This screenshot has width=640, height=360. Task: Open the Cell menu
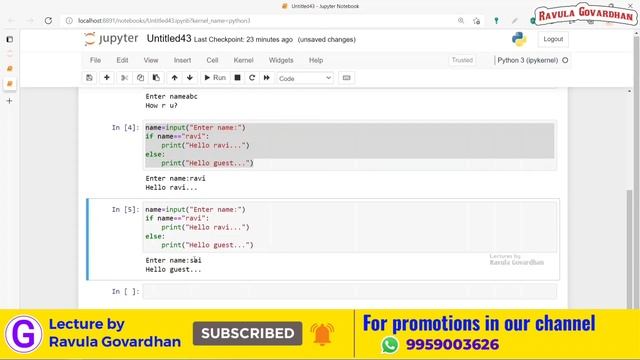click(x=212, y=60)
